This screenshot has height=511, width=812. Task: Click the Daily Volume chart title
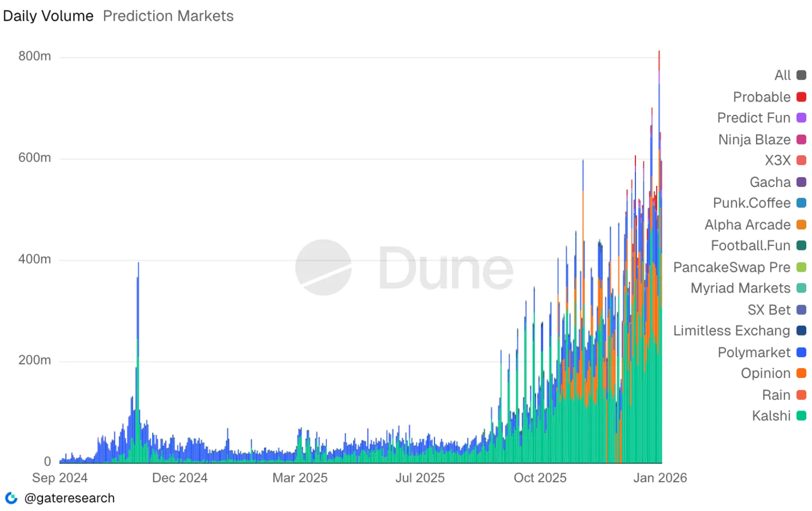coord(48,16)
